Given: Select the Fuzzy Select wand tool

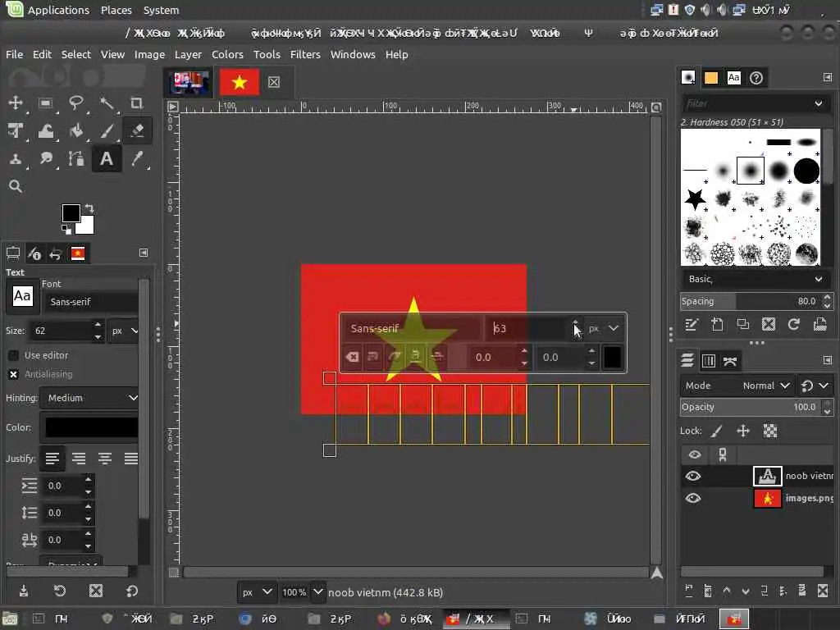Looking at the screenshot, I should 107,103.
